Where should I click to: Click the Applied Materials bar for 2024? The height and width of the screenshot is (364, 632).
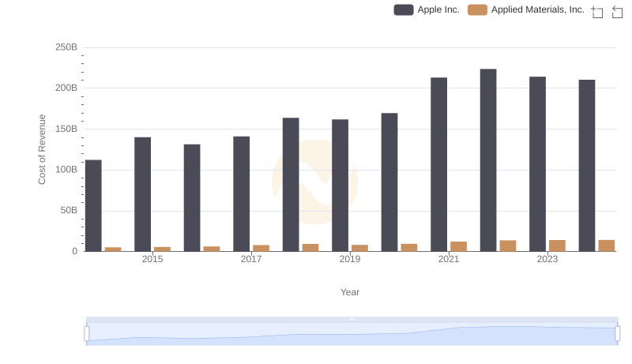tap(607, 246)
